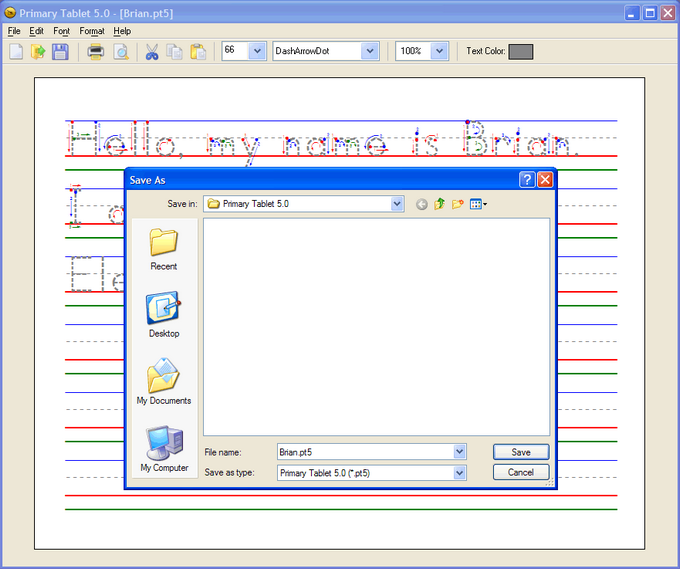Click the Save button in dialog
Viewport: 680px width, 569px height.
520,452
